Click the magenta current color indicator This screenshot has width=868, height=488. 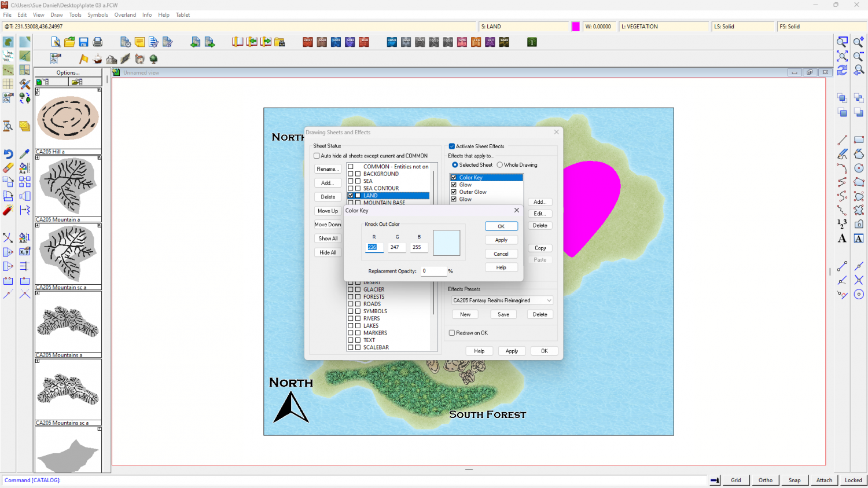576,27
